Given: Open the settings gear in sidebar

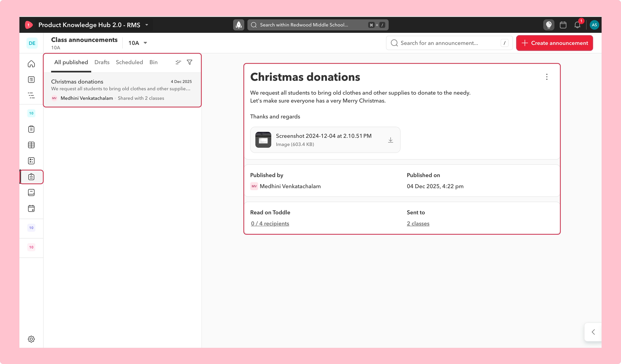Looking at the screenshot, I should 31,339.
